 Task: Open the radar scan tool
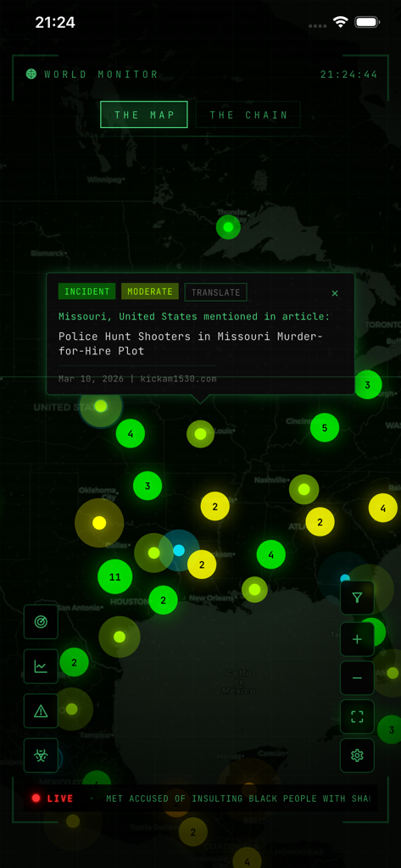point(41,621)
